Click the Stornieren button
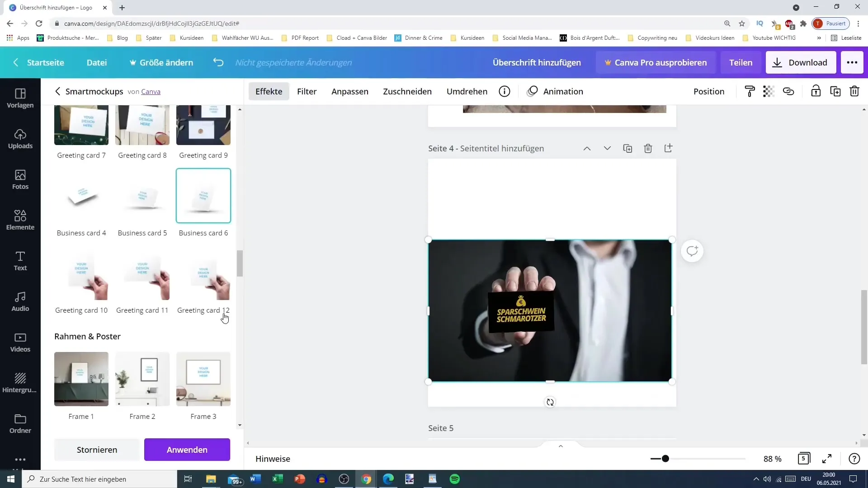The width and height of the screenshot is (868, 488). (97, 449)
